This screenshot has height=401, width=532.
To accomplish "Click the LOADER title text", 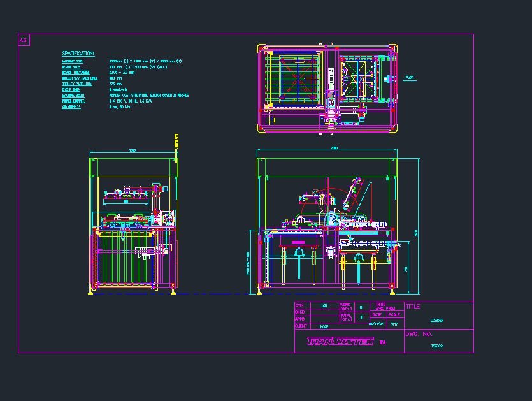I will click(x=437, y=321).
